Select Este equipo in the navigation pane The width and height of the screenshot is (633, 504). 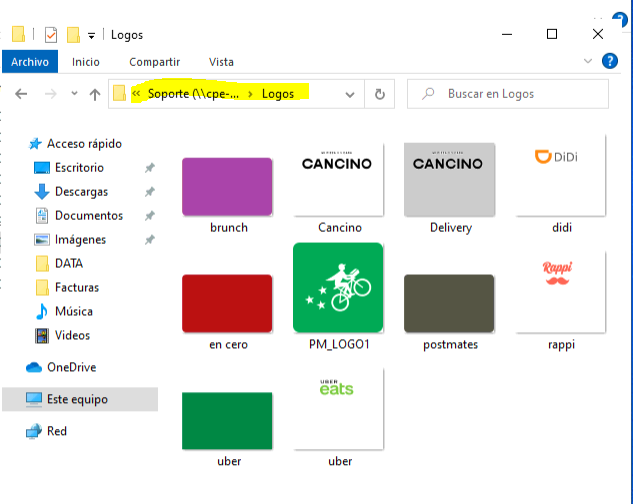click(x=80, y=399)
